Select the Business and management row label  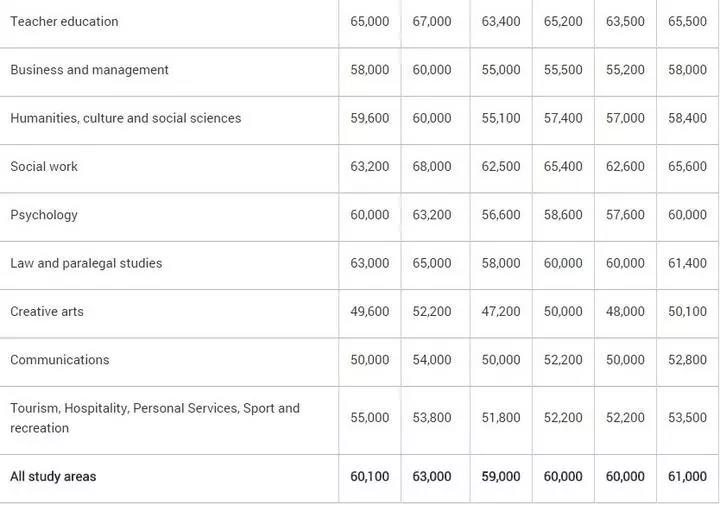point(89,70)
